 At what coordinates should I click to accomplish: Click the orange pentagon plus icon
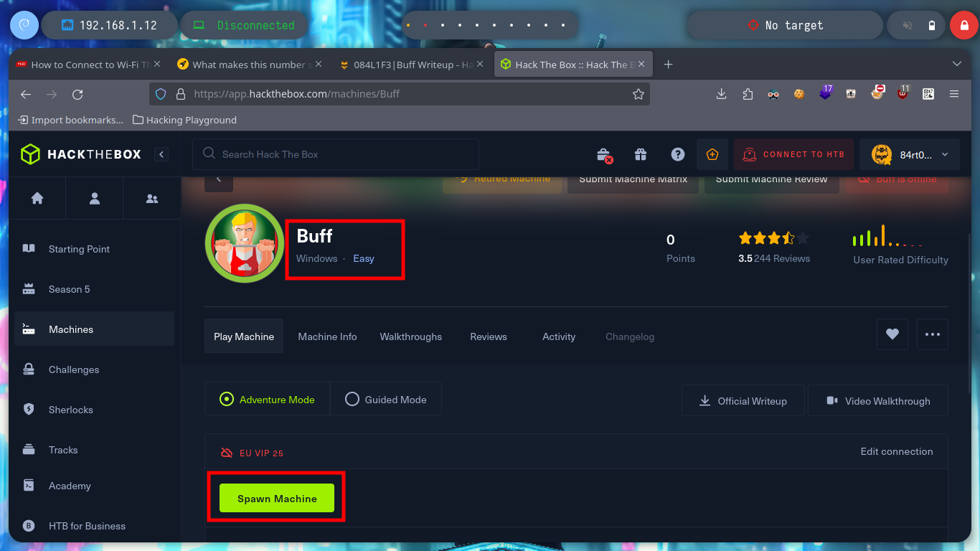coord(712,154)
